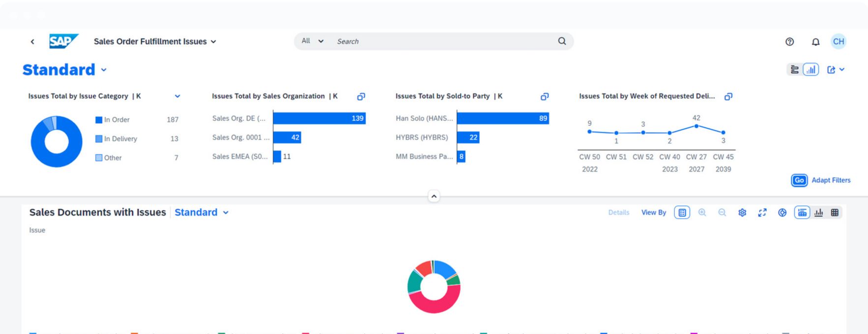
Task: Switch to compact filter bar view
Action: (x=794, y=70)
